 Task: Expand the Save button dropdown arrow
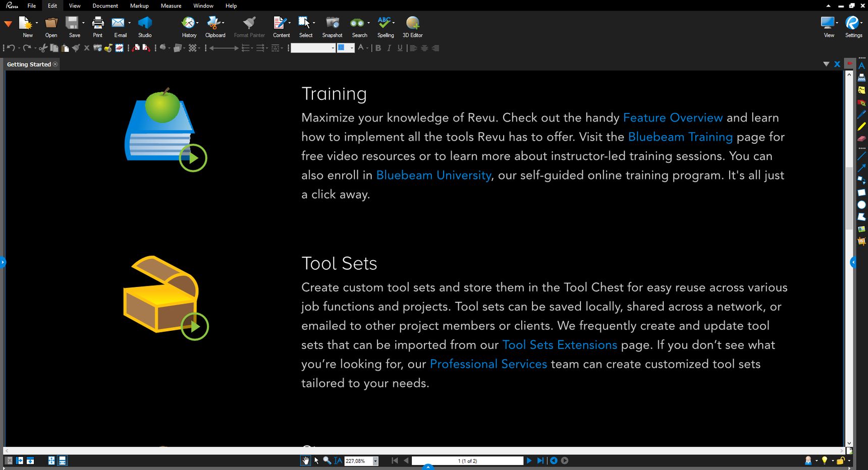click(x=83, y=23)
